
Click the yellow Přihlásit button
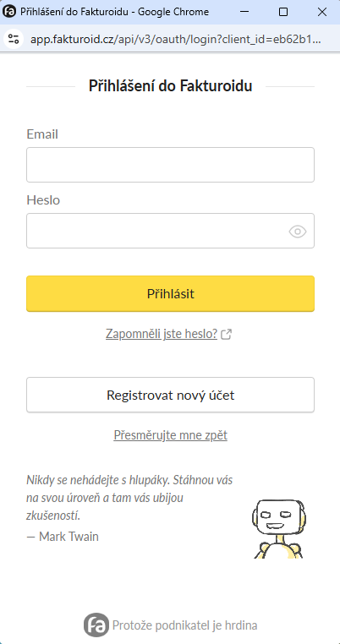pyautogui.click(x=170, y=293)
